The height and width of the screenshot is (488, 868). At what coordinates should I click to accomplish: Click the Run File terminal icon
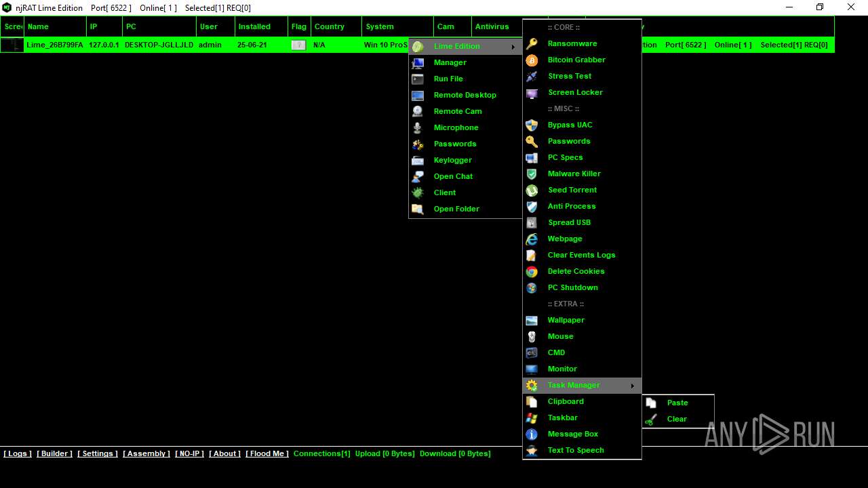[x=418, y=79]
